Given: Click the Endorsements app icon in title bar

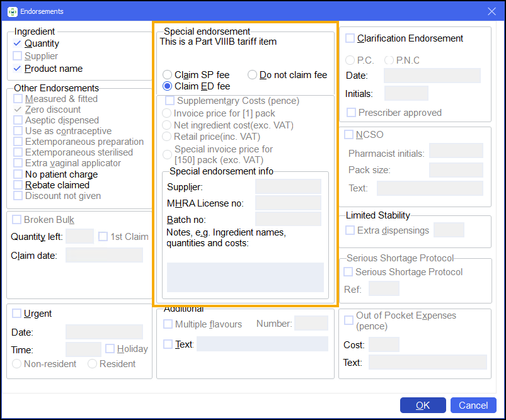Looking at the screenshot, I should click(x=12, y=11).
